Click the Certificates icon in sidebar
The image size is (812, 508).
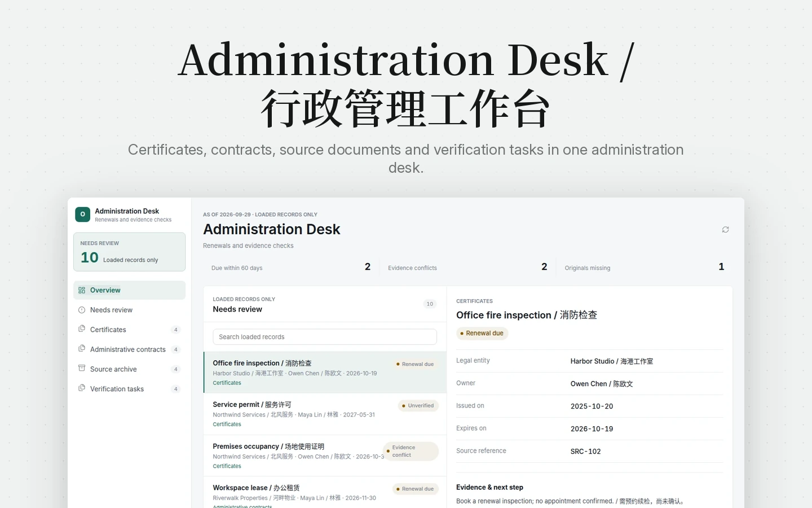pyautogui.click(x=82, y=329)
